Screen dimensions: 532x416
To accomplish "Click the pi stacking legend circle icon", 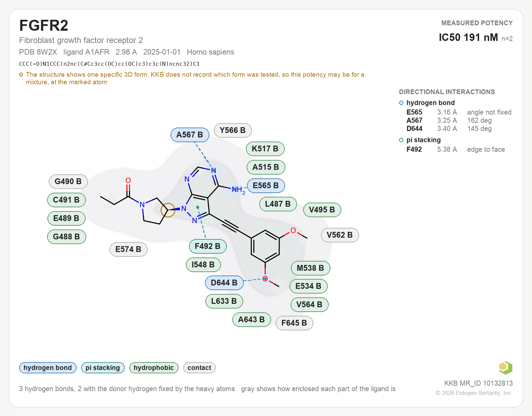I will click(x=401, y=140).
